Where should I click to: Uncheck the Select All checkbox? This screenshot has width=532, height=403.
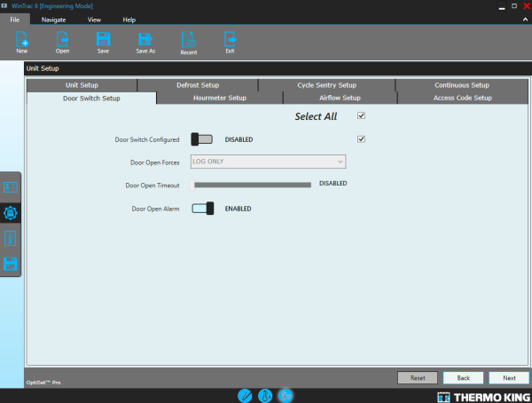pyautogui.click(x=361, y=115)
